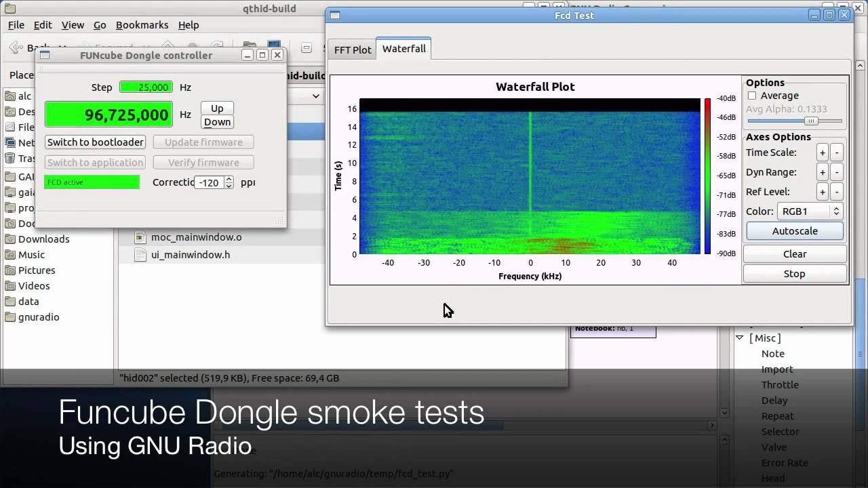This screenshot has width=868, height=488.
Task: Open Videos folder in sidebar
Action: coord(34,286)
